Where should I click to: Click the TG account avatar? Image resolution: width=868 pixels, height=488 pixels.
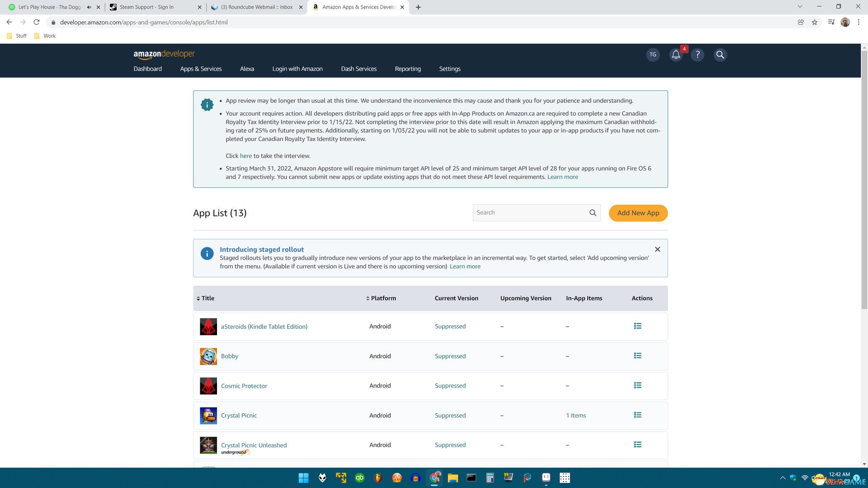653,55
